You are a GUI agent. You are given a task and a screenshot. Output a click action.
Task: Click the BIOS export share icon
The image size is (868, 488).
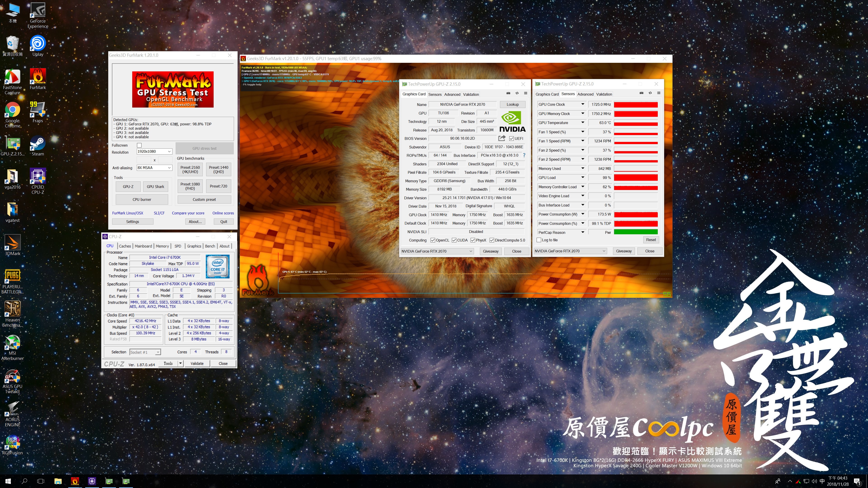coord(502,138)
